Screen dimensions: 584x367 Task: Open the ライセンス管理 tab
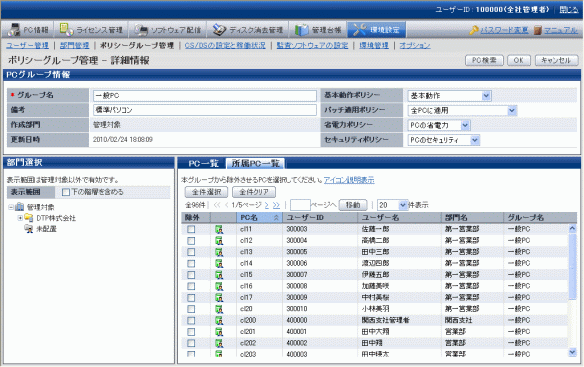(x=91, y=30)
